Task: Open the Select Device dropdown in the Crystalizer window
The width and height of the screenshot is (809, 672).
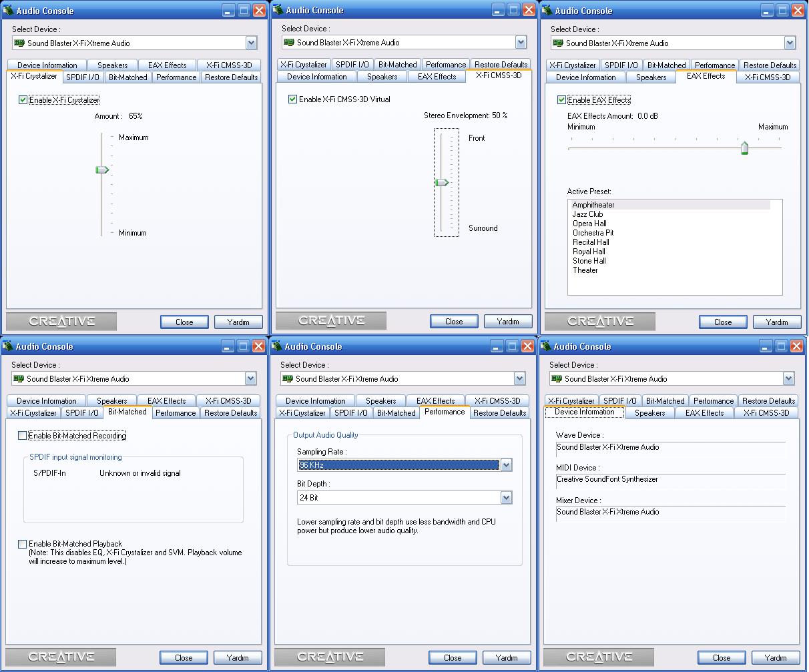Action: [251, 43]
